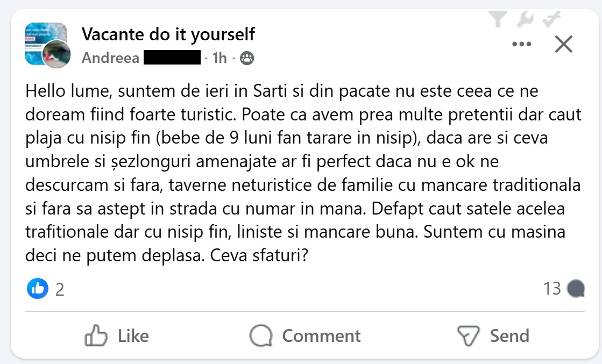Click the paper-plane Send icon
The image size is (602, 364).
pos(468,336)
